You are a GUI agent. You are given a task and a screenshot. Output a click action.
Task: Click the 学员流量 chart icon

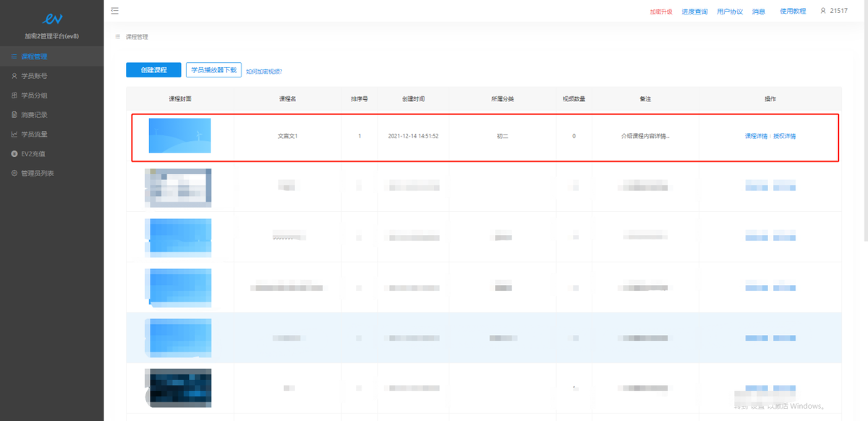(14, 135)
